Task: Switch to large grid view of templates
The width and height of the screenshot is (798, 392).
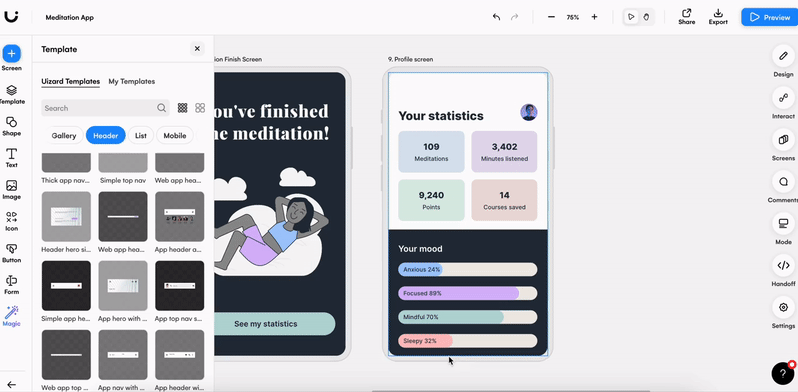Action: click(x=200, y=108)
